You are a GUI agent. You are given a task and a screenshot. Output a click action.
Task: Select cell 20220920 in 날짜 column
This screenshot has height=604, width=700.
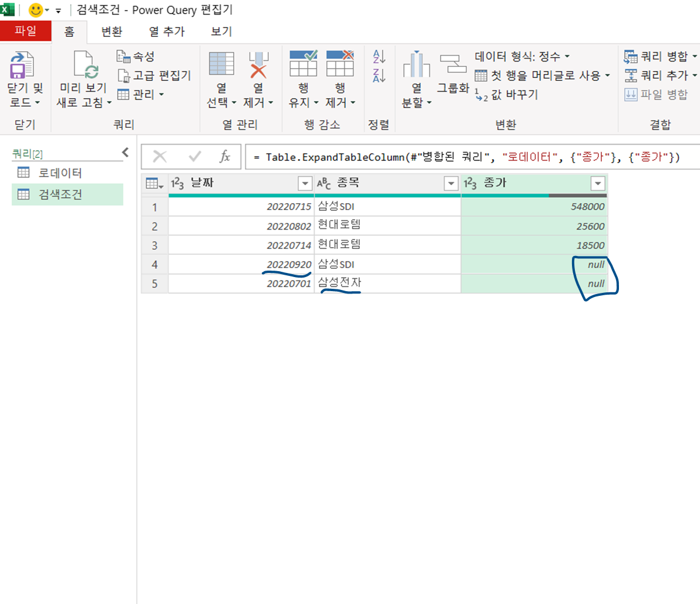tap(241, 265)
